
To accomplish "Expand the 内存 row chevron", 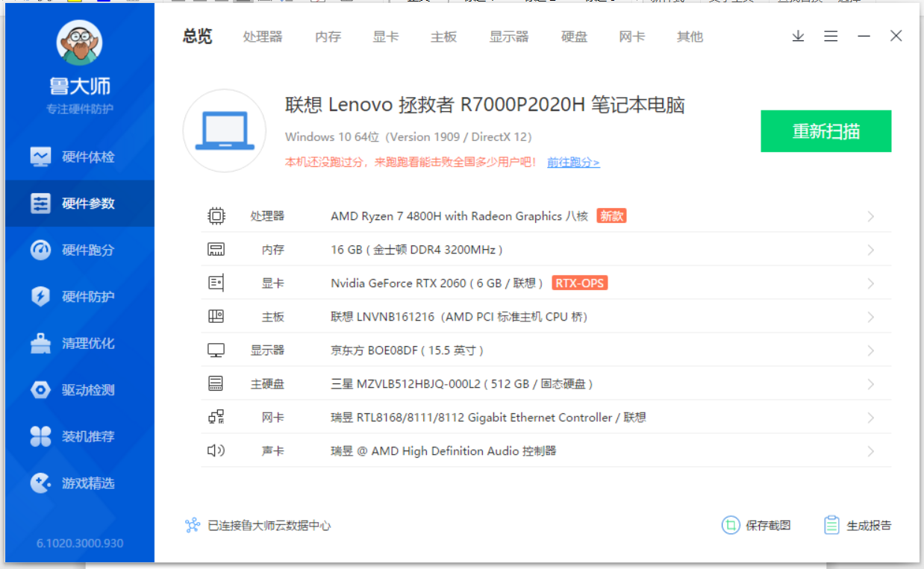I will (x=870, y=250).
